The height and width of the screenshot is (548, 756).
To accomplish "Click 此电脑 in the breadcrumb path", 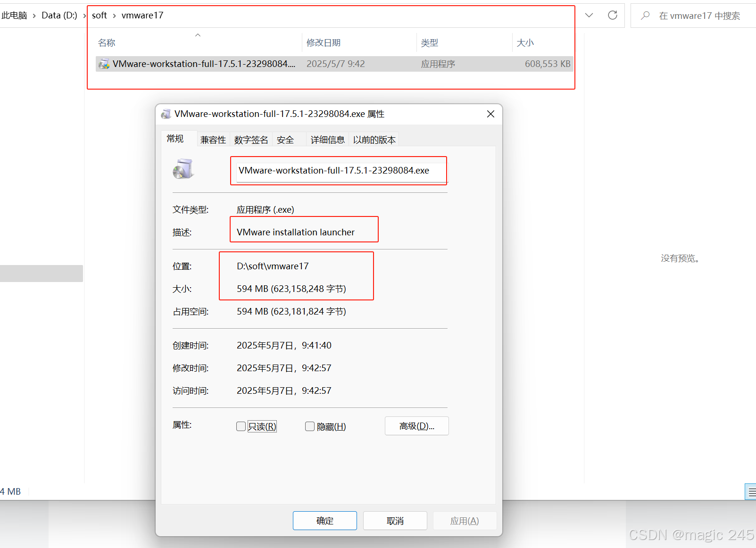I will [x=14, y=16].
